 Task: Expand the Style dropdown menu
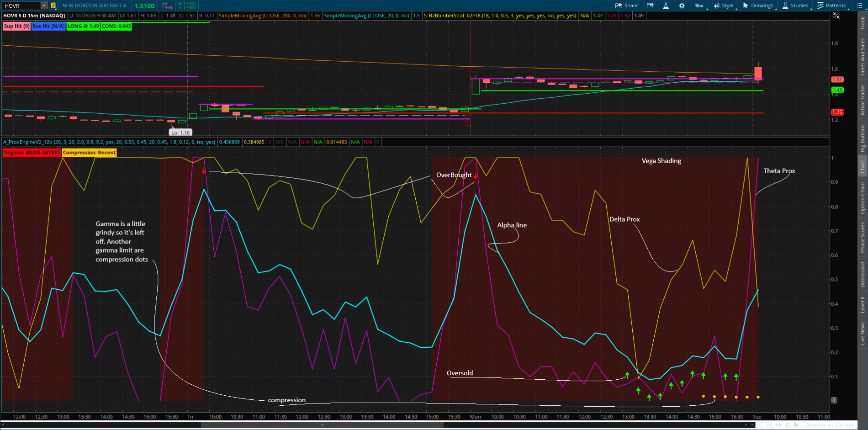point(724,5)
